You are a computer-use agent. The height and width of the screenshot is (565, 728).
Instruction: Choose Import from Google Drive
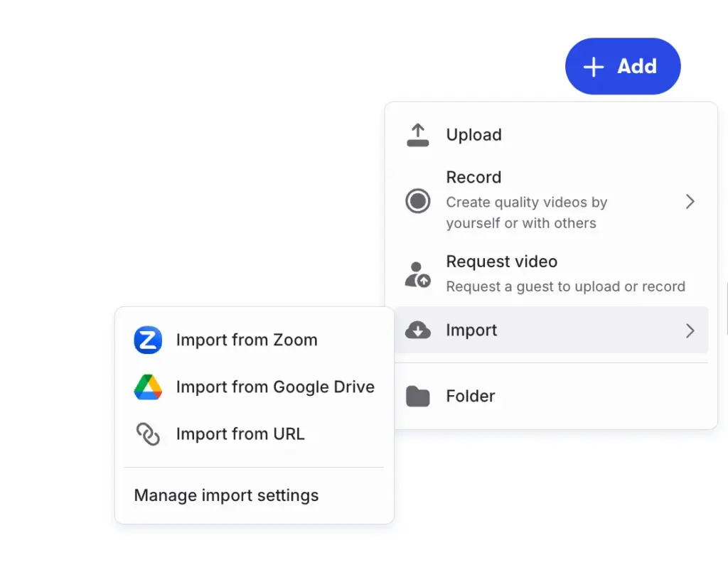coord(275,387)
